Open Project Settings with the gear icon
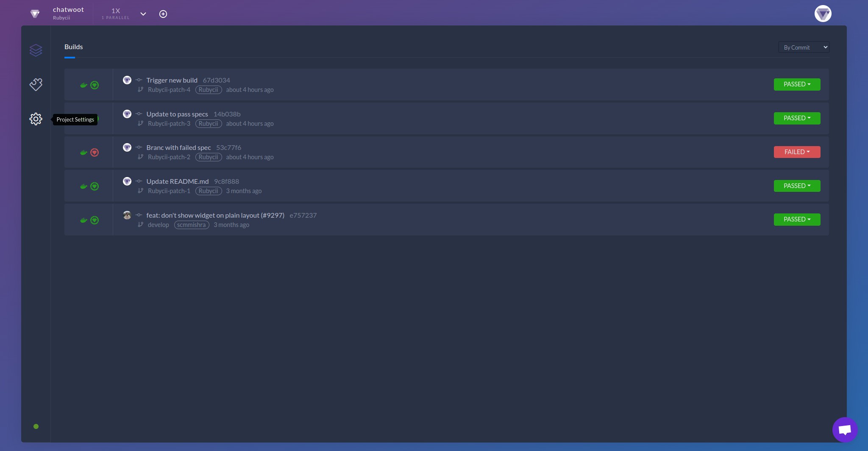Viewport: 868px width, 451px height. [x=36, y=119]
